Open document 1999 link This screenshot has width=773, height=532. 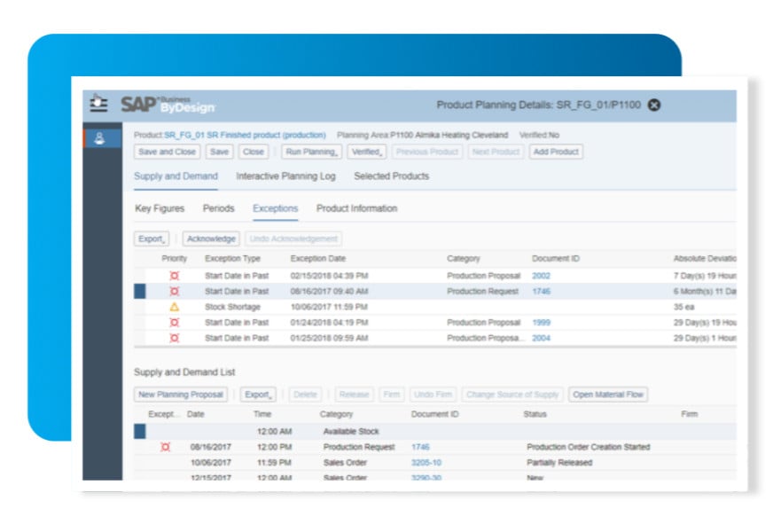coord(541,323)
